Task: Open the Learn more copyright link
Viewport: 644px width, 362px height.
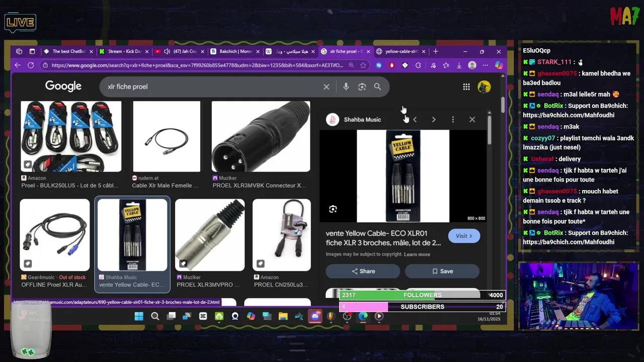Action: [417, 254]
